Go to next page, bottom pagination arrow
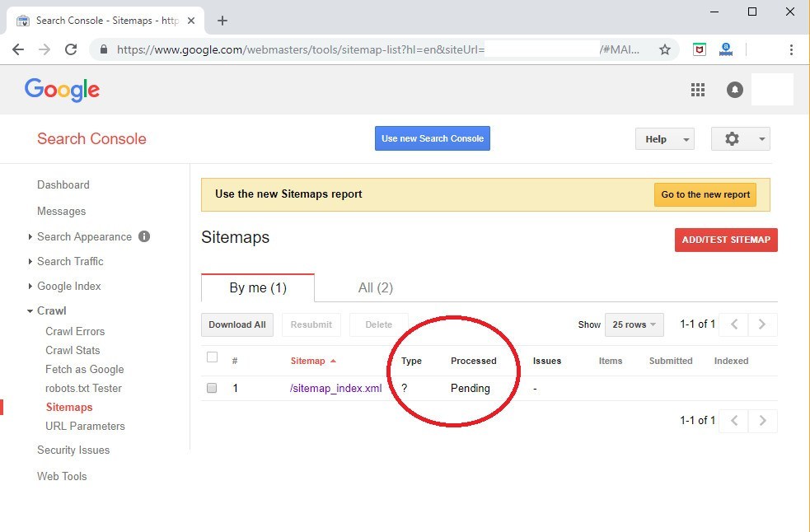810x532 pixels. point(762,421)
